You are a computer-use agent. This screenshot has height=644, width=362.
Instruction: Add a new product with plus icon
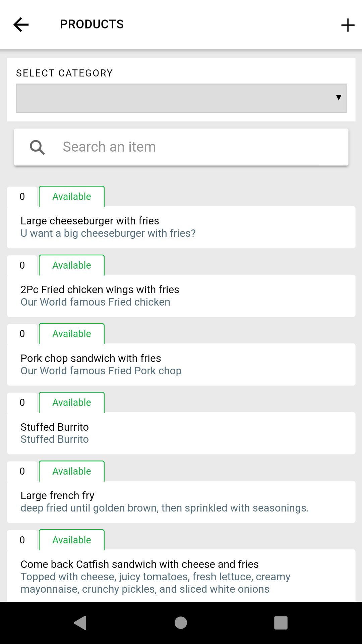(x=348, y=25)
